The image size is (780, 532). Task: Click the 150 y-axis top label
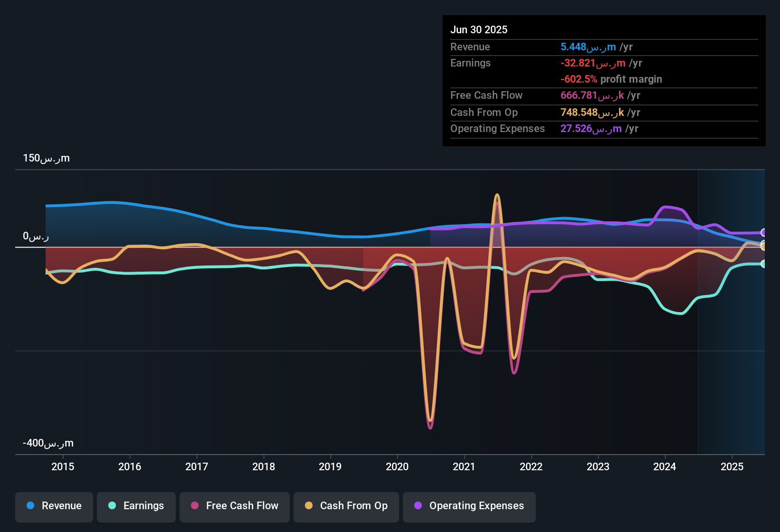pyautogui.click(x=46, y=158)
